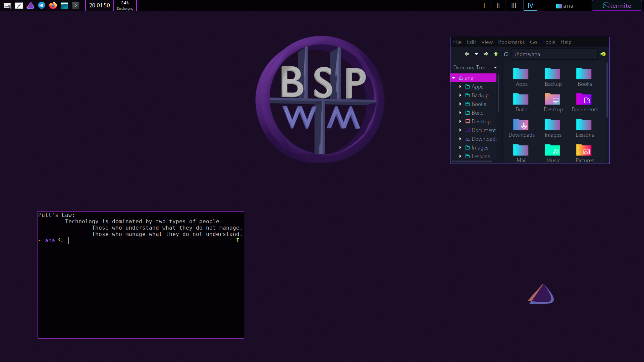Go back with the left arrow button
Image resolution: width=644 pixels, height=362 pixels.
click(467, 54)
